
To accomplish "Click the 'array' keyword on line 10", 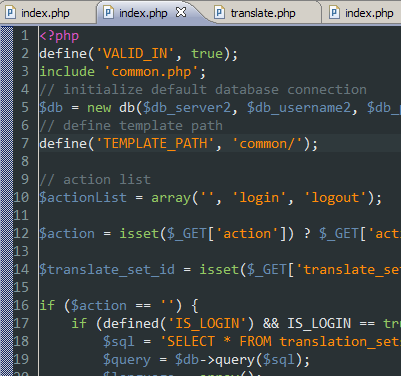I will coord(171,198).
